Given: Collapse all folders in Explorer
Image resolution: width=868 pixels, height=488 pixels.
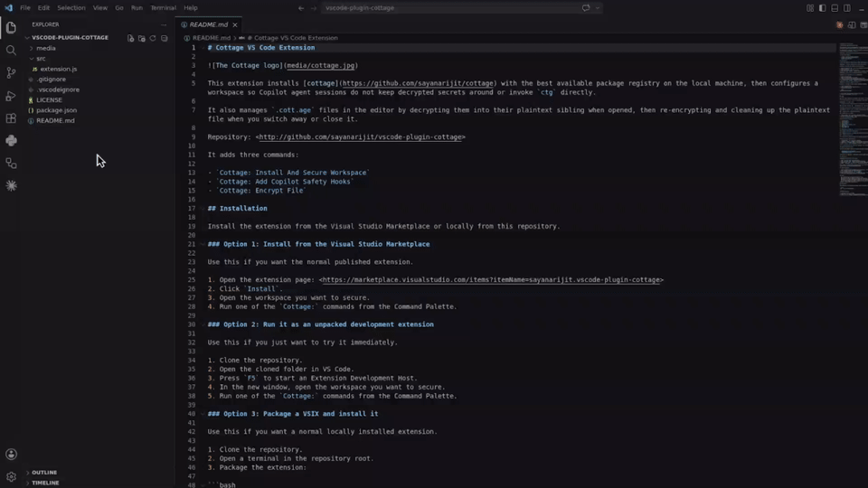Looking at the screenshot, I should pos(165,38).
